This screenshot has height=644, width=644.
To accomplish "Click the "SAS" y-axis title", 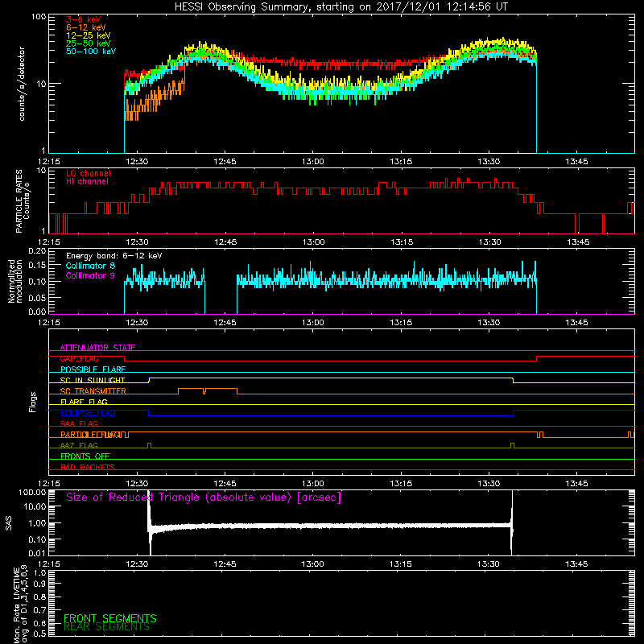I will [9, 523].
